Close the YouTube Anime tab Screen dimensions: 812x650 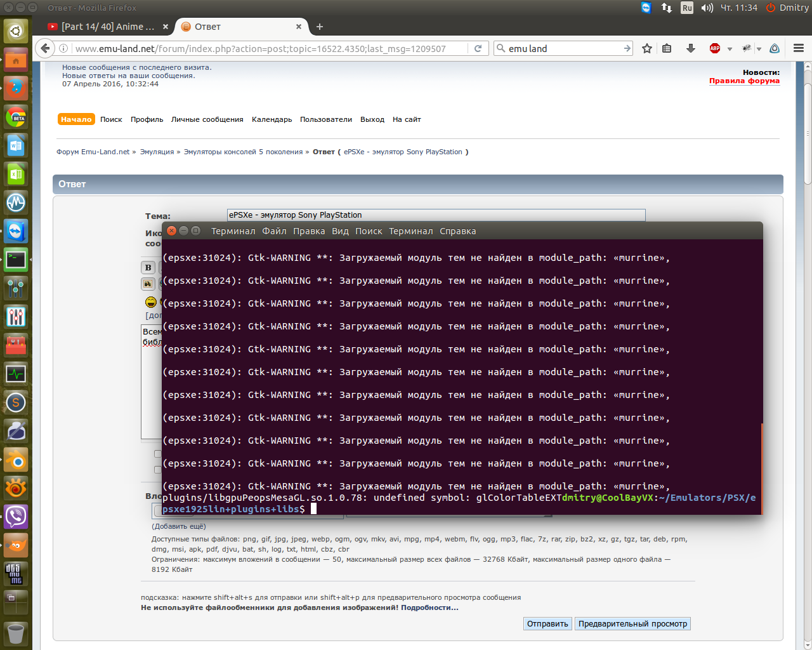166,27
